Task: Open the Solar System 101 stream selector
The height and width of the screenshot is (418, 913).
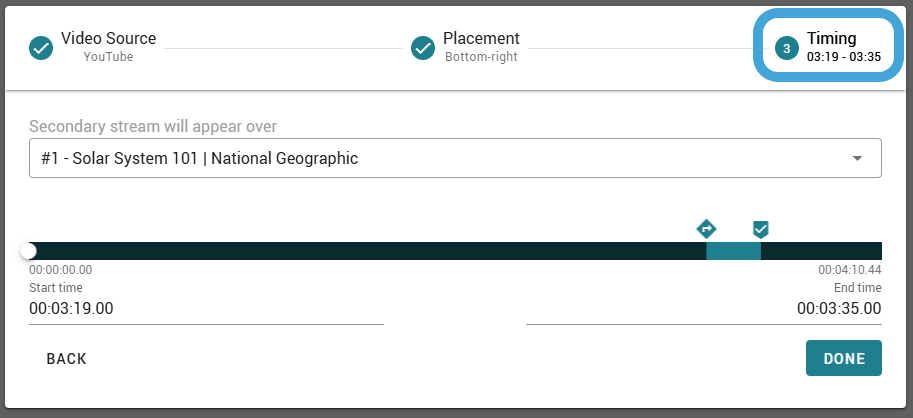Action: click(455, 158)
